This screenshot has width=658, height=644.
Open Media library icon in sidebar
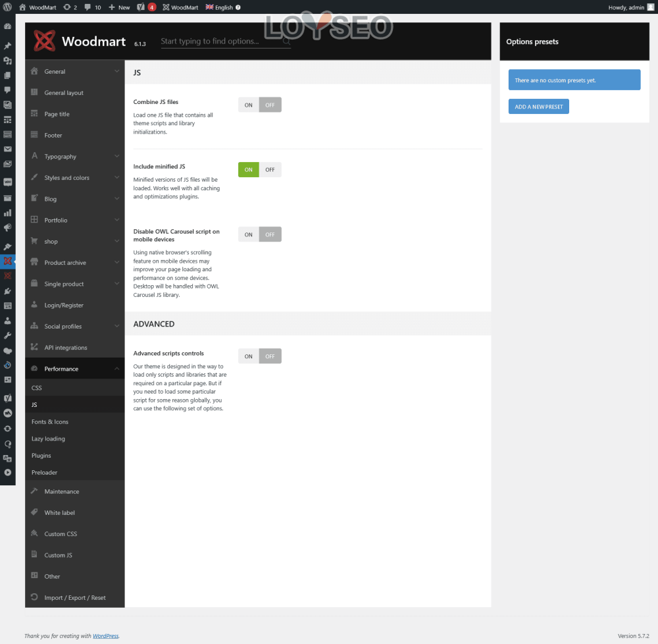coord(7,61)
